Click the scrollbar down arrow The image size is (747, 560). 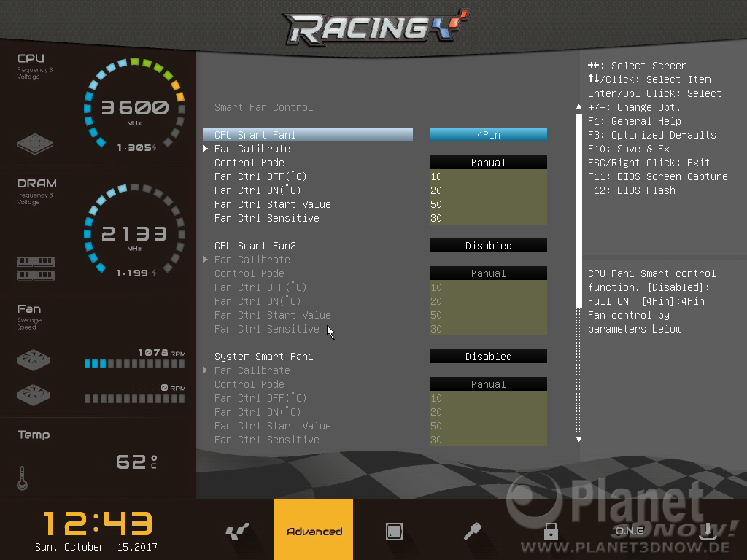pos(578,439)
